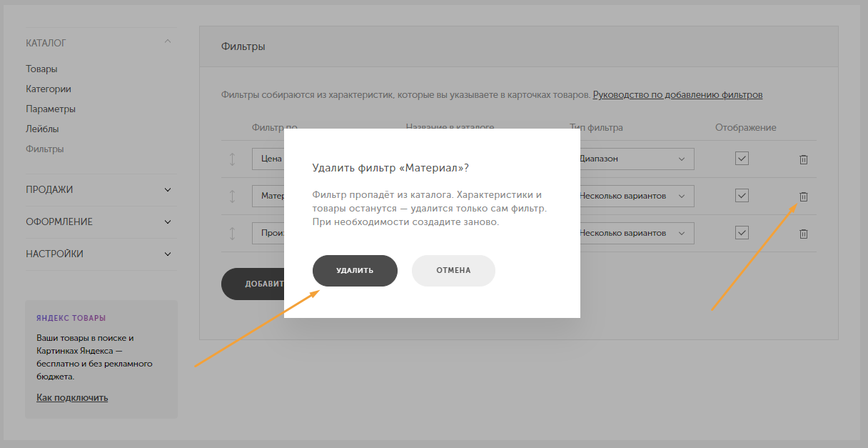
Task: Open the Руководство по добавлению фильтров link
Action: coord(678,95)
